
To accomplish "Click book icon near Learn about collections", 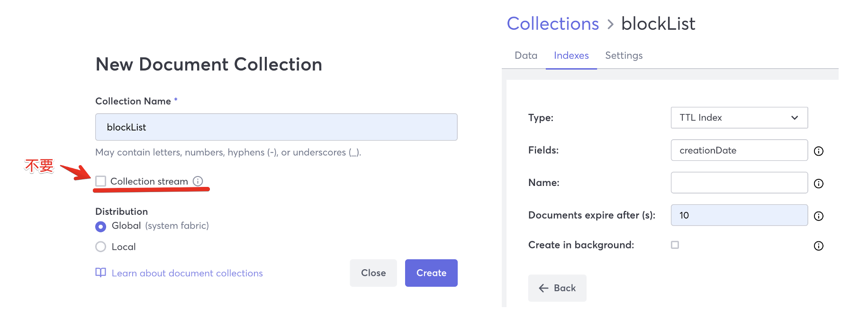I will [100, 273].
